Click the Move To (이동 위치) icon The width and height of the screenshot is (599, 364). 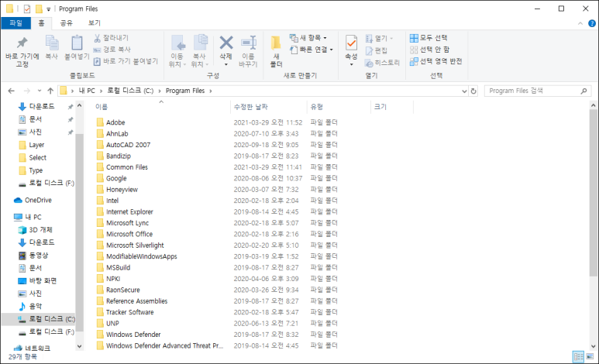177,43
